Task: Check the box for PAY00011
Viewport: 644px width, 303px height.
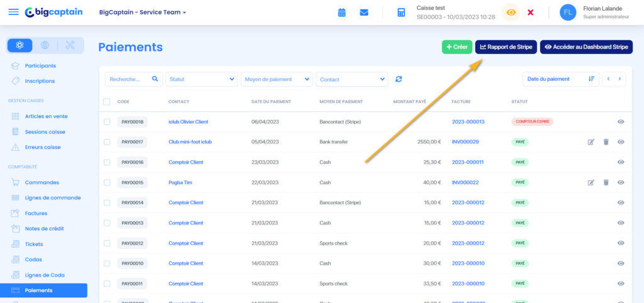Action: [107, 284]
